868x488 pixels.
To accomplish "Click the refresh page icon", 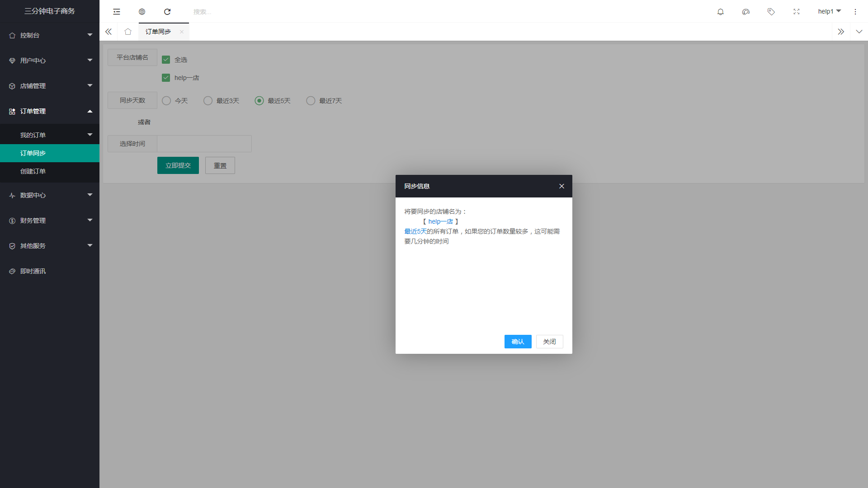I will (167, 12).
